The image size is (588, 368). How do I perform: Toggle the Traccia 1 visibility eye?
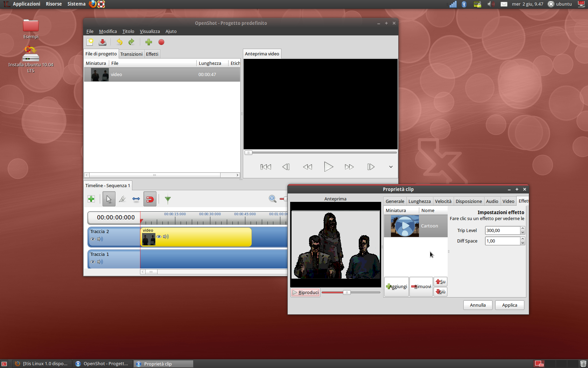coord(93,262)
